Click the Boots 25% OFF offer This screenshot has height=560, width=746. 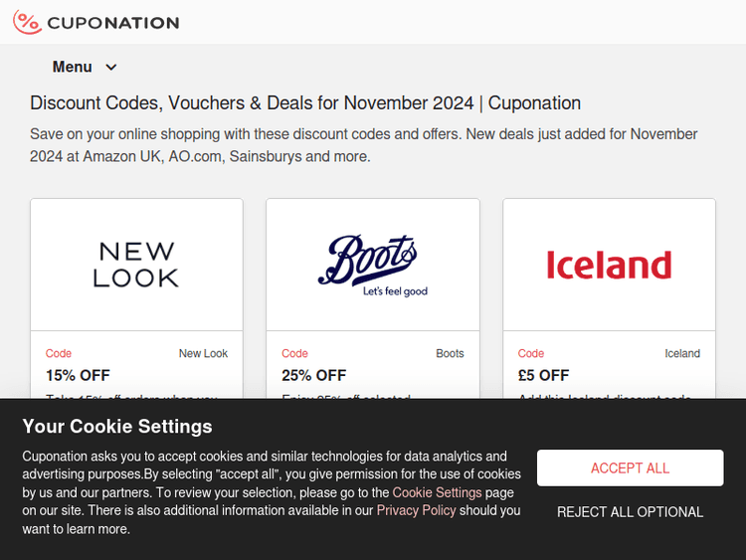[314, 375]
